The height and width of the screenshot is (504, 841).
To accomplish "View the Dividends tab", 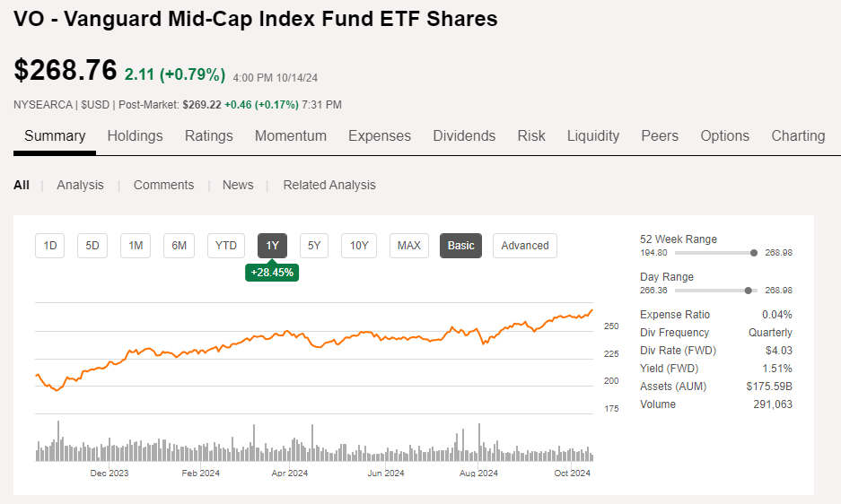I will 464,135.
